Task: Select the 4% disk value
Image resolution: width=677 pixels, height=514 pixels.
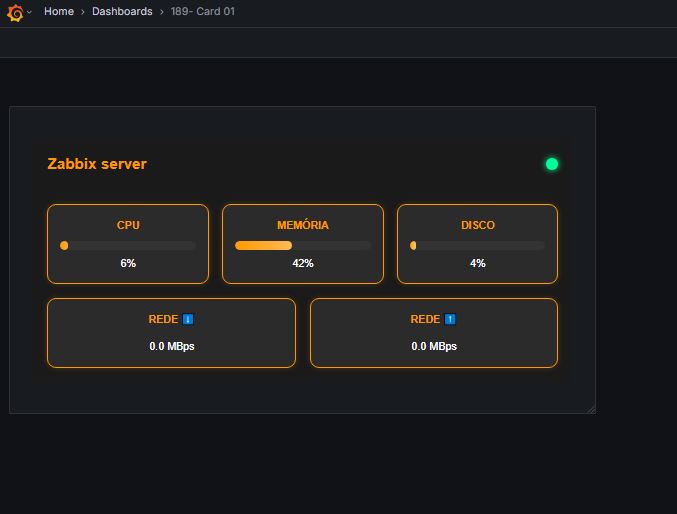Action: pos(478,263)
